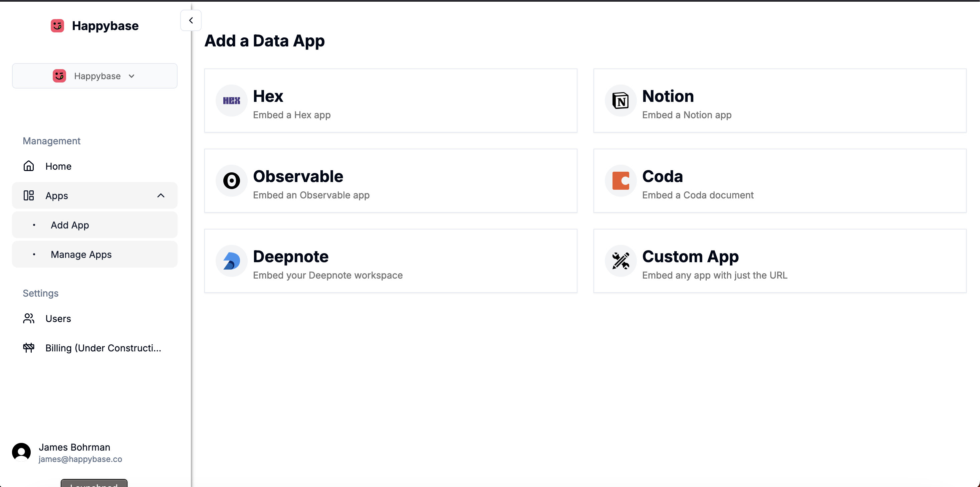Image resolution: width=980 pixels, height=487 pixels.
Task: Click the Apps layout icon
Action: tap(28, 195)
